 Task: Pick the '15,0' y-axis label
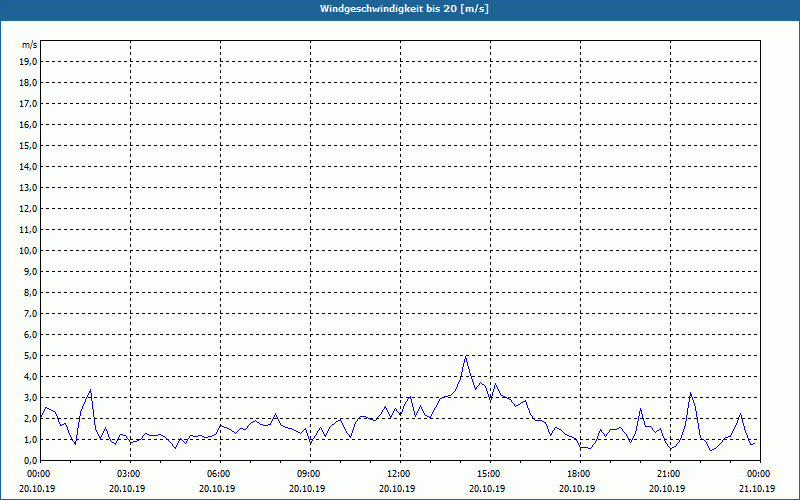pyautogui.click(x=29, y=145)
